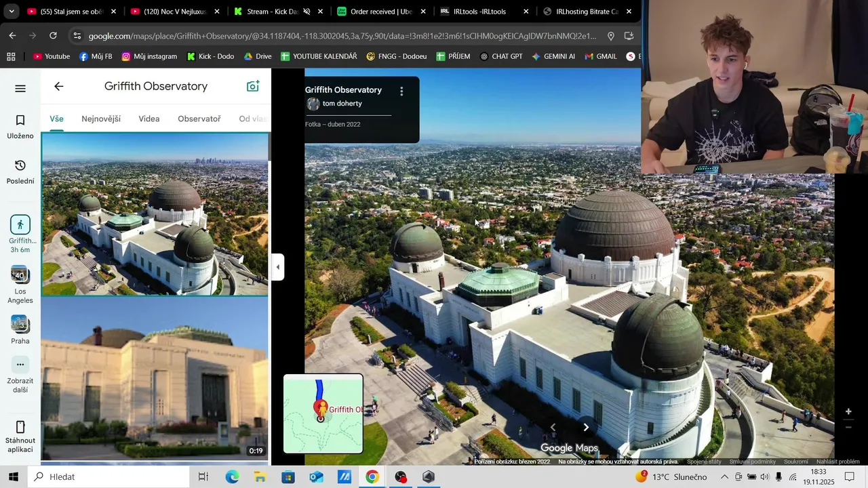Screen dimensions: 868x488
Task: Open the Můj FB bookmark
Action: click(96, 56)
